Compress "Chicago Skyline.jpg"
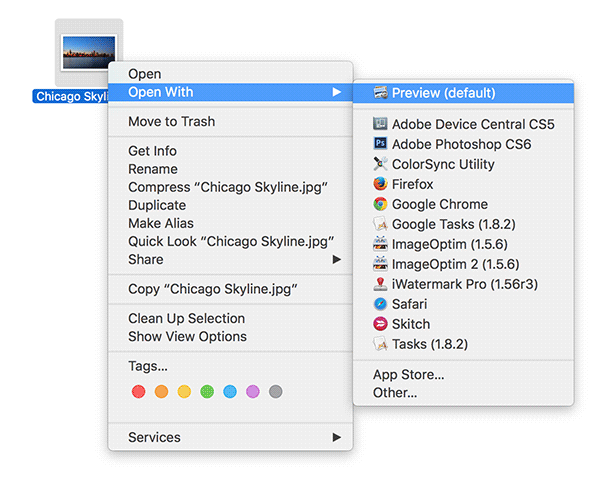 point(230,187)
